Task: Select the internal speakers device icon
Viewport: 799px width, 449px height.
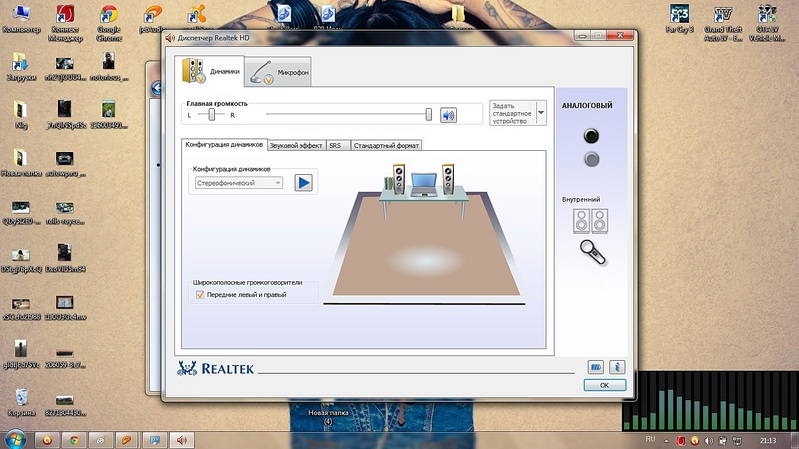Action: [x=590, y=220]
